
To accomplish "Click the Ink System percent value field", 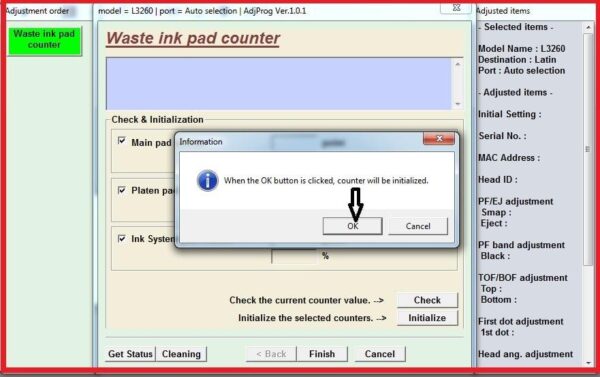I will point(294,256).
